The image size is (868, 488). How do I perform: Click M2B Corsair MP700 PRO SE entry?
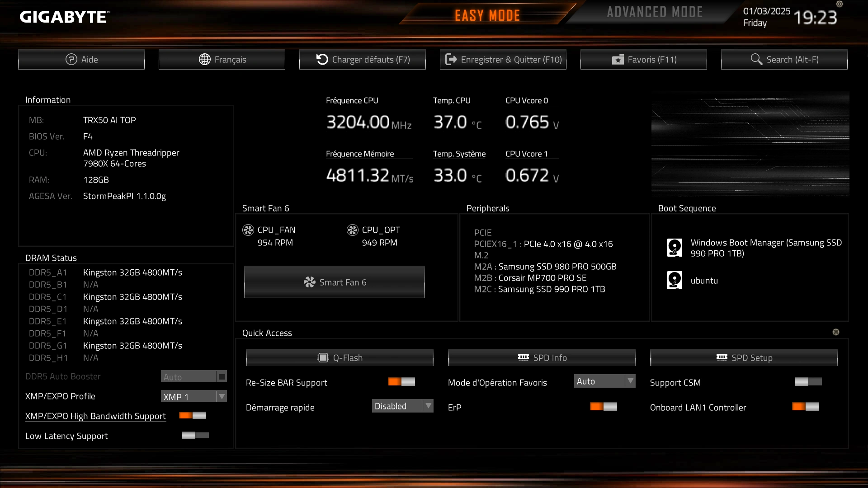(x=530, y=278)
